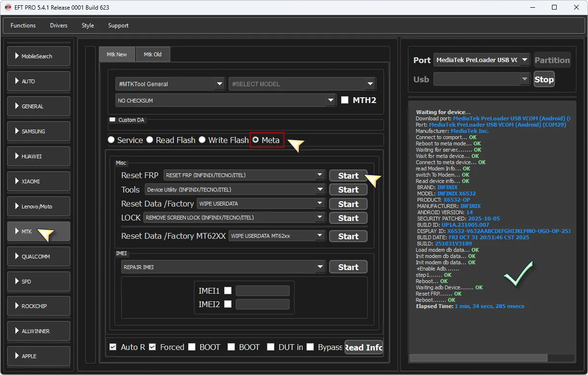Enable the MTH2 checkbox

(x=345, y=100)
